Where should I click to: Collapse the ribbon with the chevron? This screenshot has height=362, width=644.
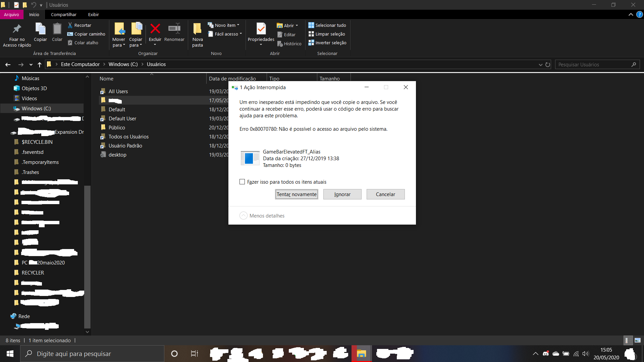point(631,14)
